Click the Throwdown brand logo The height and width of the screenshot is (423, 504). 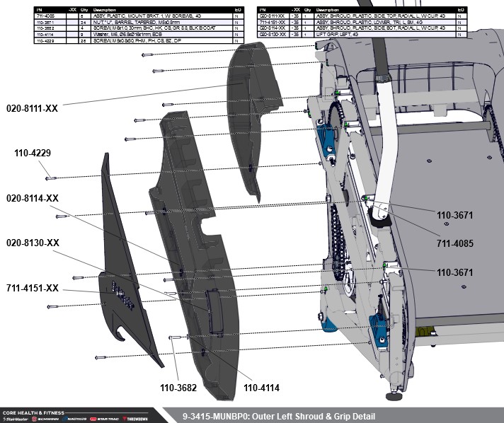[x=133, y=418]
